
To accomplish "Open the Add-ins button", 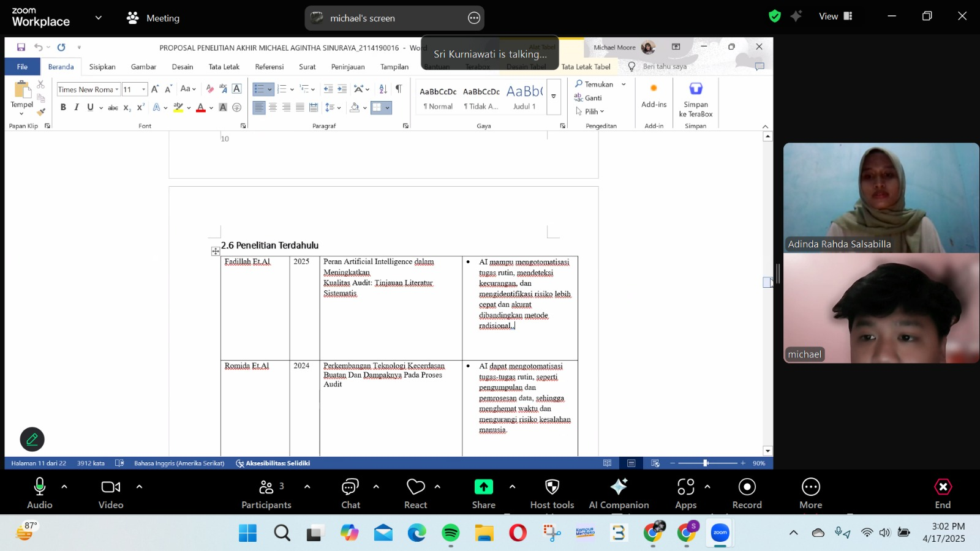I will coord(654,97).
